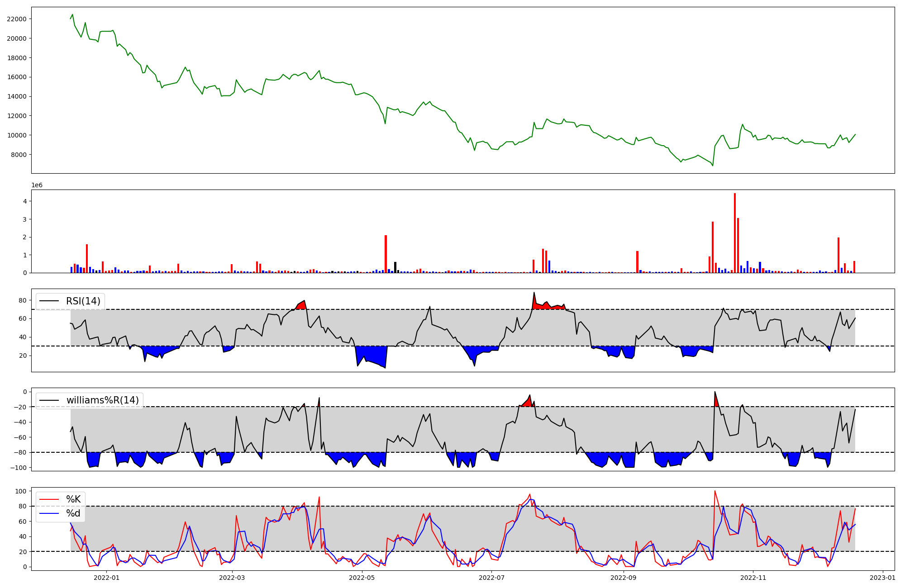Image resolution: width=905 pixels, height=588 pixels.
Task: Click the red line sample beside %K
Action: pos(49,499)
